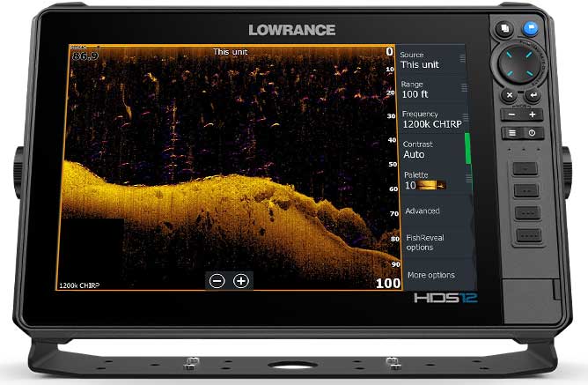The image size is (588, 385).
Task: Open the Range 100 ft setting
Action: coord(432,89)
